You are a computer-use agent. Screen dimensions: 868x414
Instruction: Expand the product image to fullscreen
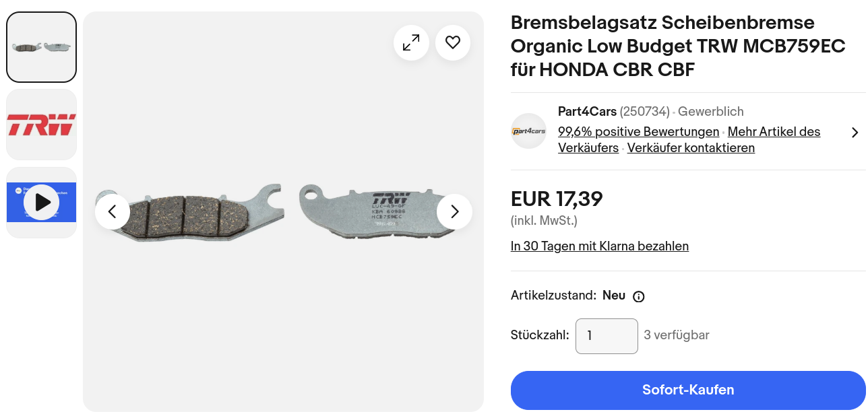pyautogui.click(x=411, y=43)
